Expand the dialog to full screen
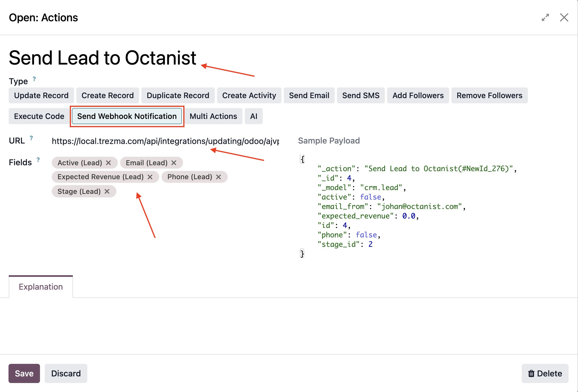 coord(545,17)
